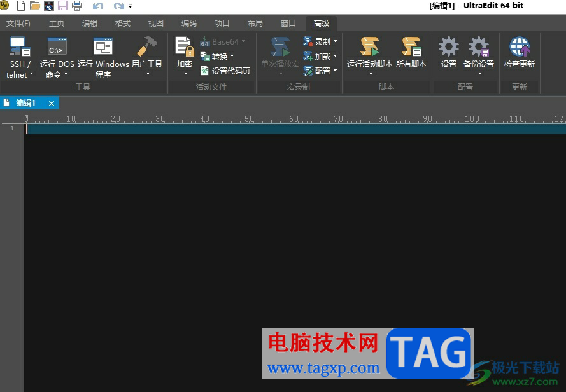The width and height of the screenshot is (566, 392).
Task: Switch to the 窗口 ribbon tab
Action: click(288, 24)
